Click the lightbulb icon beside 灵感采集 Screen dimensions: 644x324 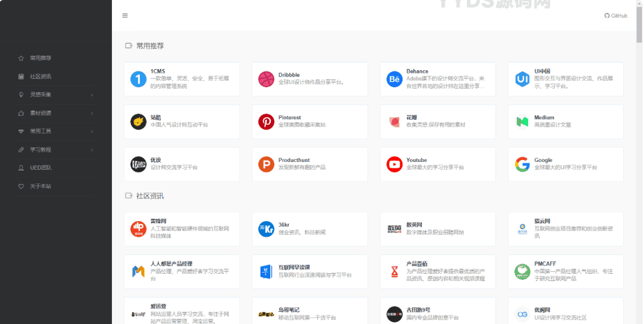coord(21,95)
